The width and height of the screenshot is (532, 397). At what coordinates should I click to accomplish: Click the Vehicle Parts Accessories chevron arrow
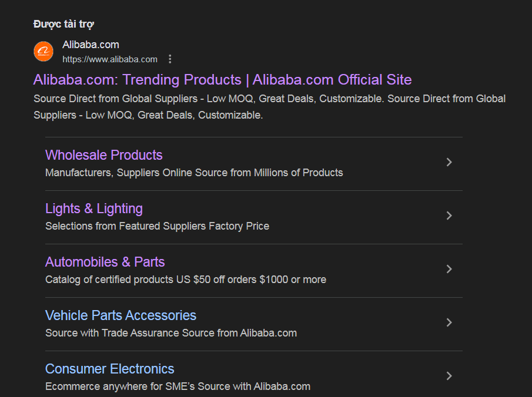pyautogui.click(x=449, y=322)
